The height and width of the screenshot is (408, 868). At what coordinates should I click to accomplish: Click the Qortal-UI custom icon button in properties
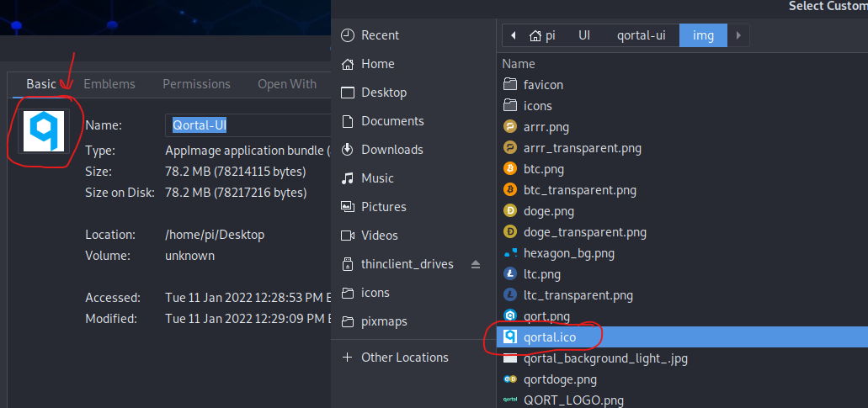click(44, 130)
